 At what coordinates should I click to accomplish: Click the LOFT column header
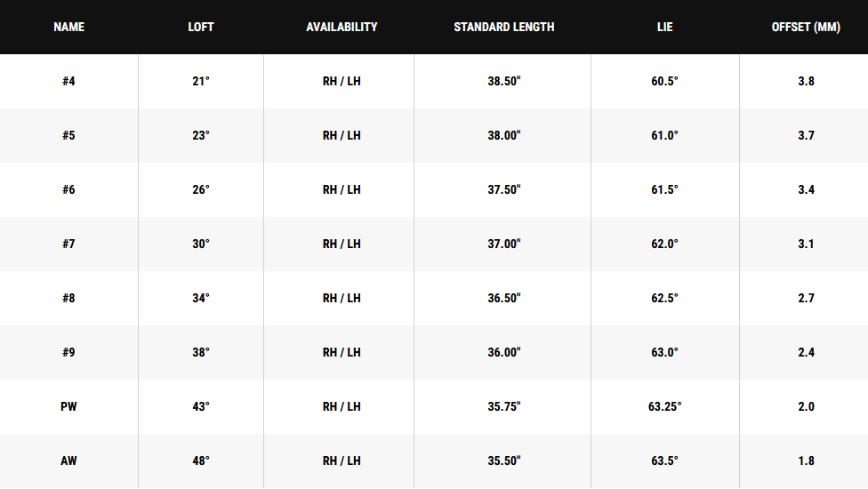[x=201, y=28]
